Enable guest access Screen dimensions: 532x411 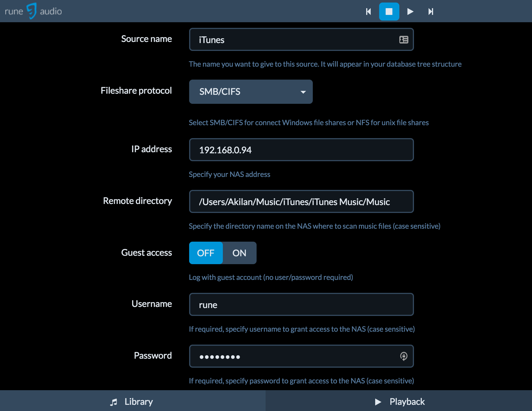pyautogui.click(x=239, y=253)
